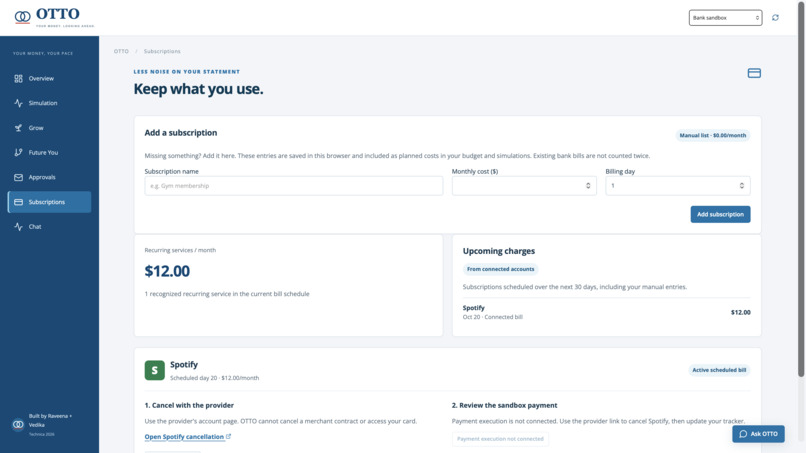Focus the Subscription name field

294,186
